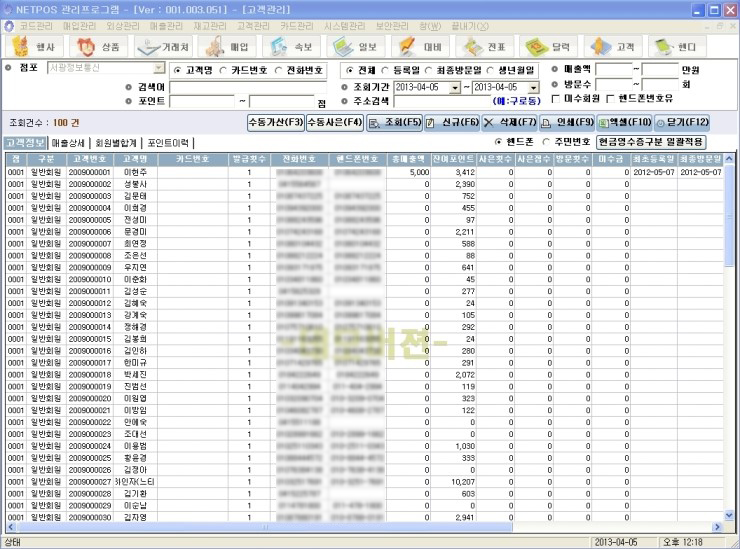Open the 끝내기(X) menu

point(470,26)
